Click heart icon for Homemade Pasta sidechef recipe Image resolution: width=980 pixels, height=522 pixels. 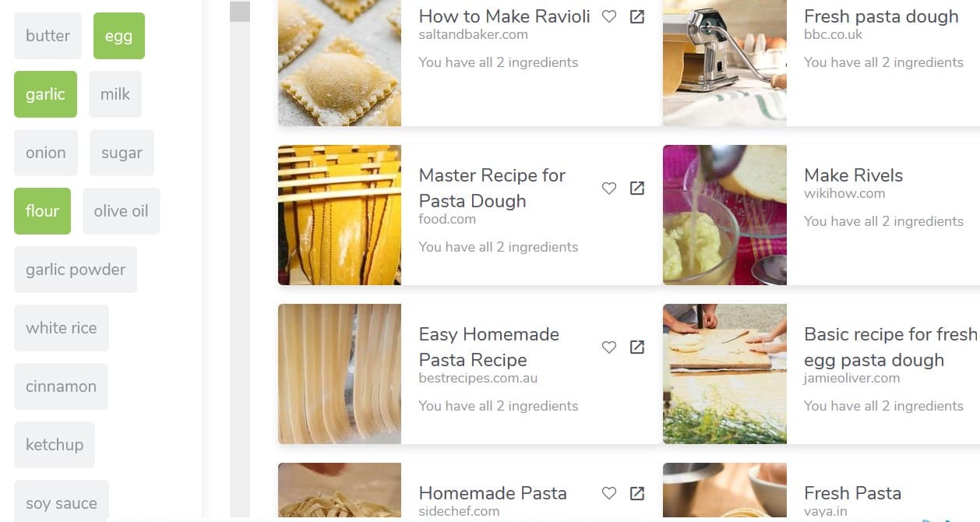click(609, 493)
